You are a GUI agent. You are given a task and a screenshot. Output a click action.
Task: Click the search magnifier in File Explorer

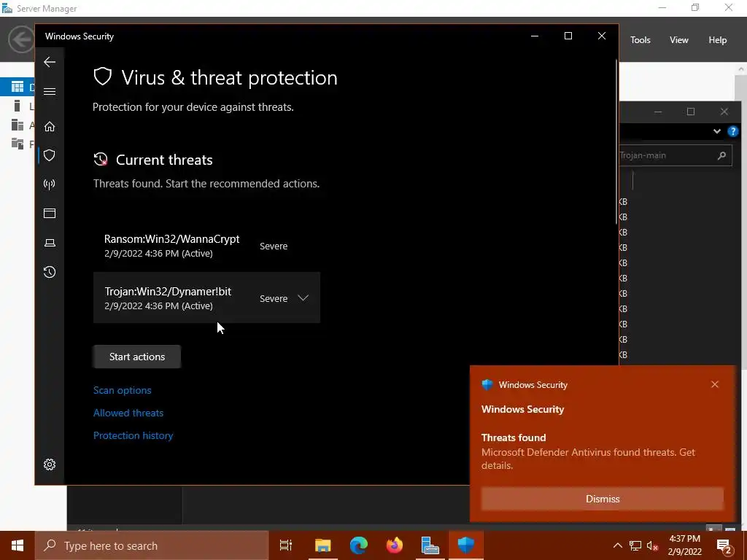point(721,155)
